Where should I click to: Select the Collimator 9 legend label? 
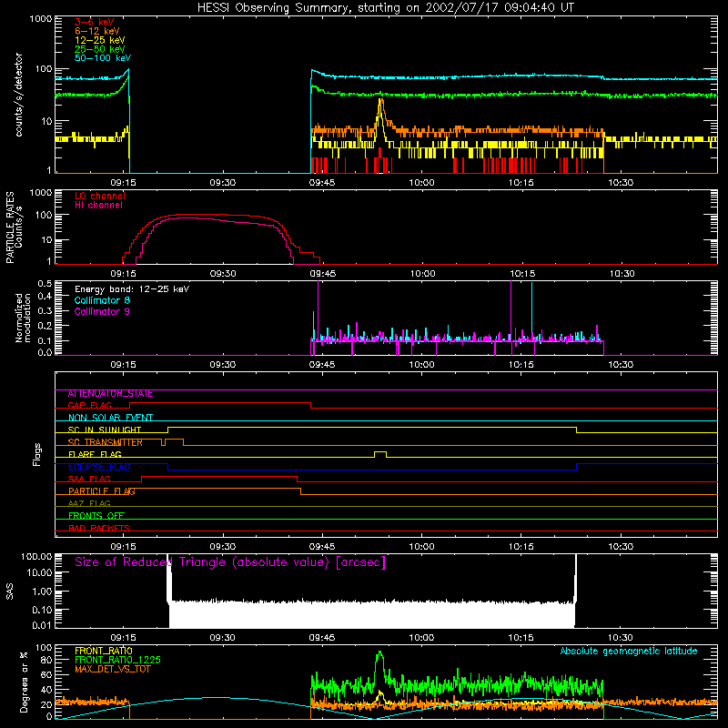102,311
